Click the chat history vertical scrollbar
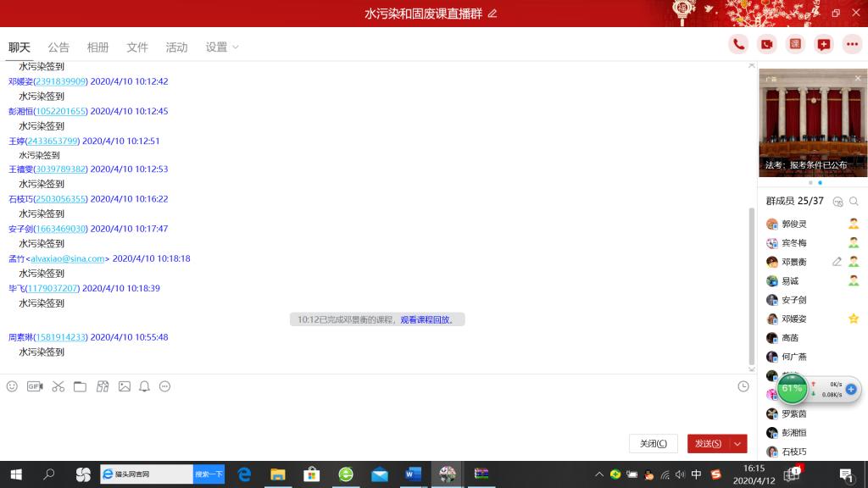This screenshot has width=868, height=488. 752,280
